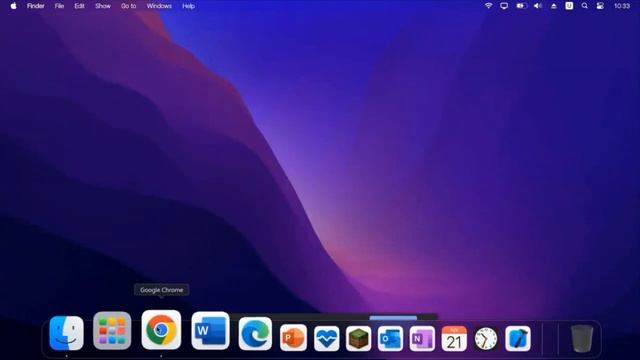This screenshot has height=360, width=640.
Task: Open Finder from the dock
Action: click(x=67, y=333)
